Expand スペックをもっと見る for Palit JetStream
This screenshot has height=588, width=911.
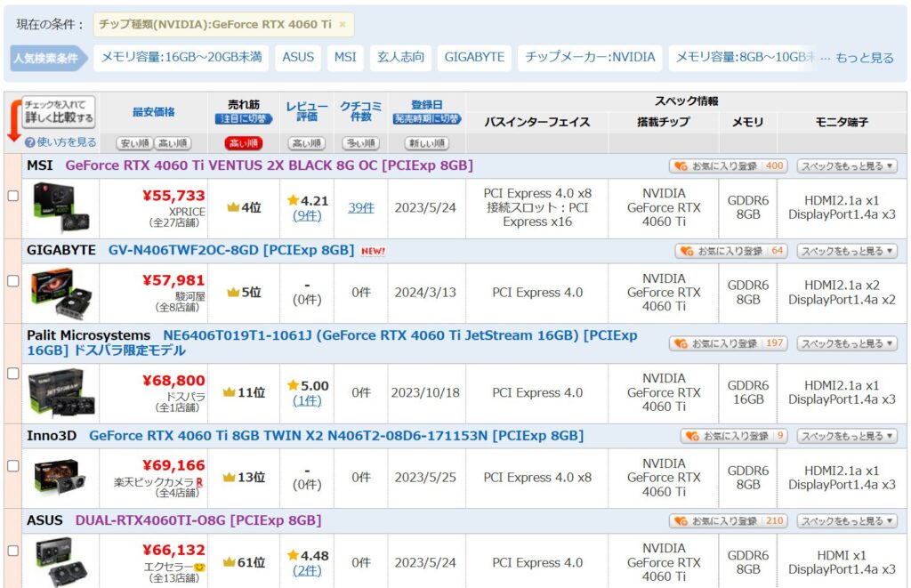tap(847, 343)
